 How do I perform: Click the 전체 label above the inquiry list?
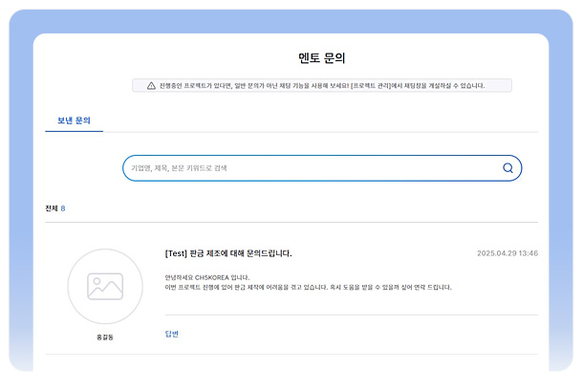[x=52, y=207]
